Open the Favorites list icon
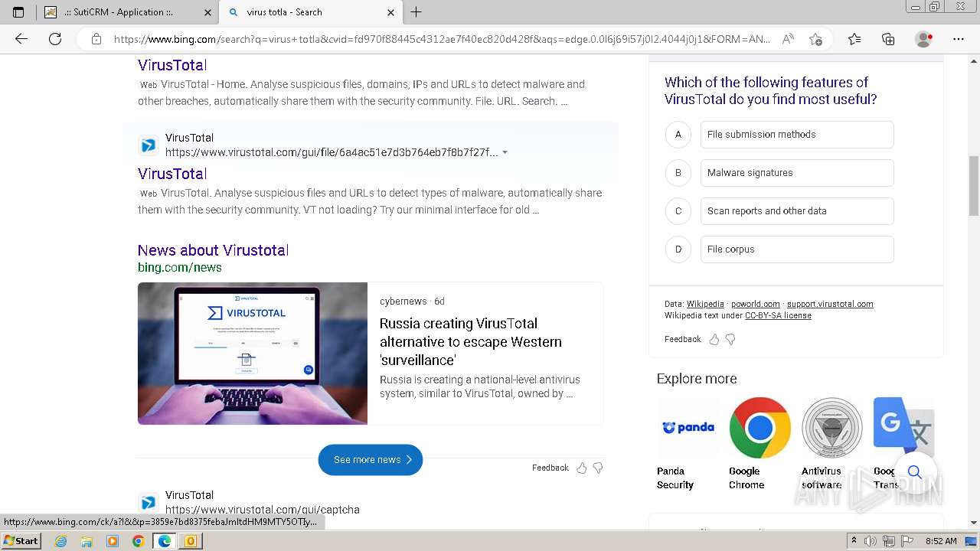This screenshot has height=551, width=980. 854,39
